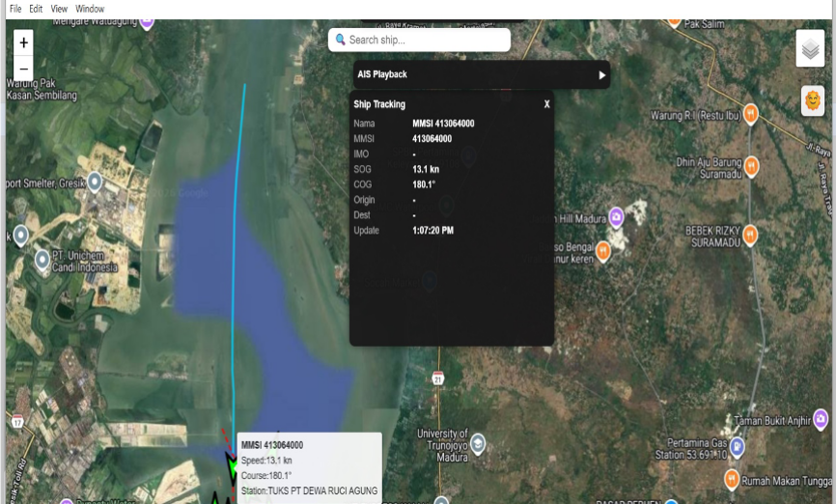Click MMSI value 413064000 in panel
Screen dimensions: 836x504
[432, 139]
